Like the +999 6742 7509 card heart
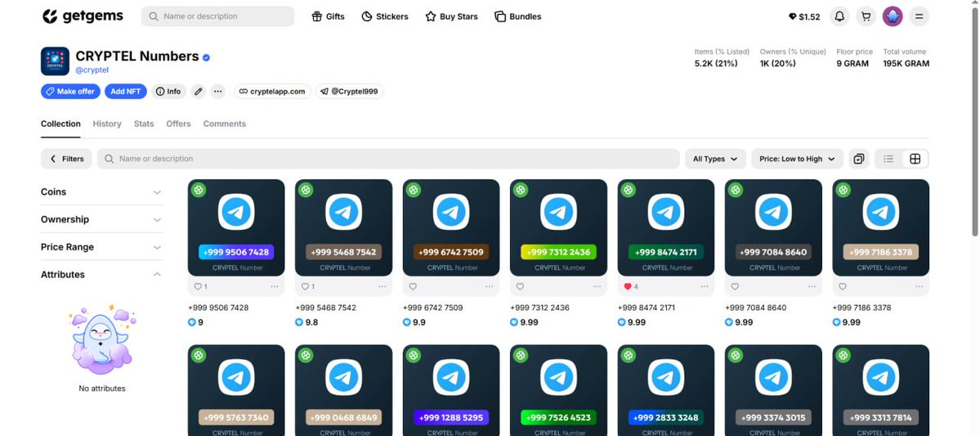Viewport: 980px width, 436px height. (413, 286)
